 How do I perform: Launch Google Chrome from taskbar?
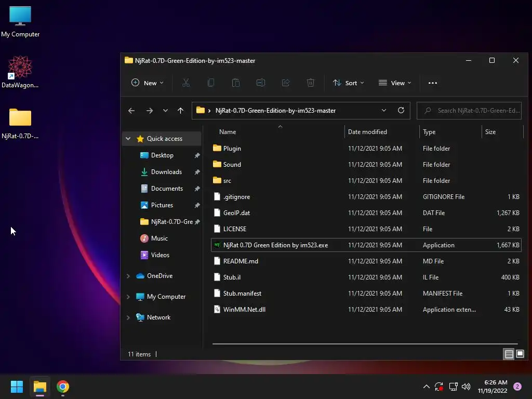tap(63, 387)
